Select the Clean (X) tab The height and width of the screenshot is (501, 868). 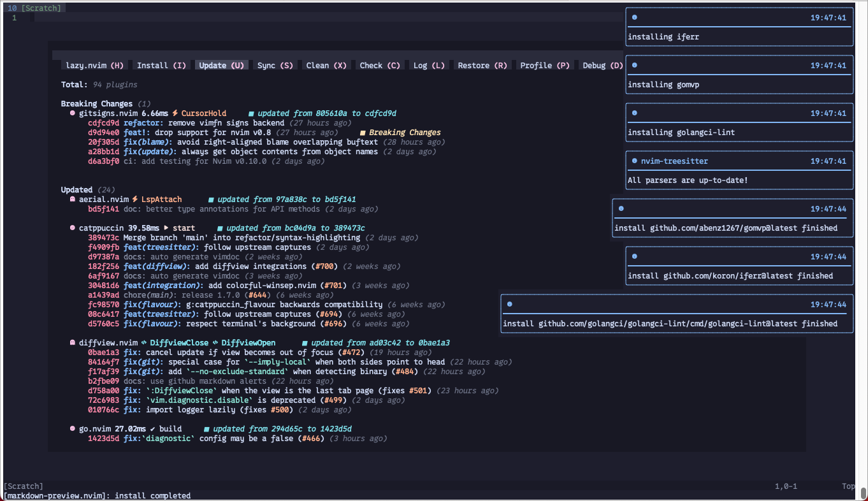tap(326, 65)
